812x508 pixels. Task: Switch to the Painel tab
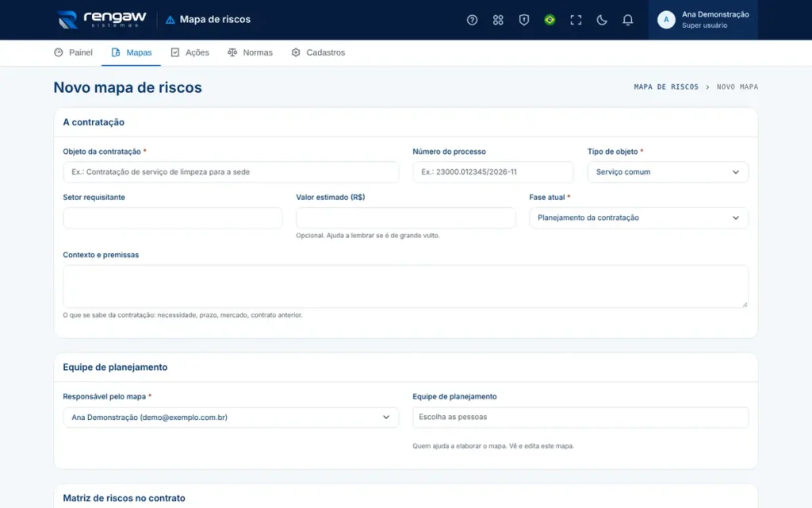pos(73,52)
